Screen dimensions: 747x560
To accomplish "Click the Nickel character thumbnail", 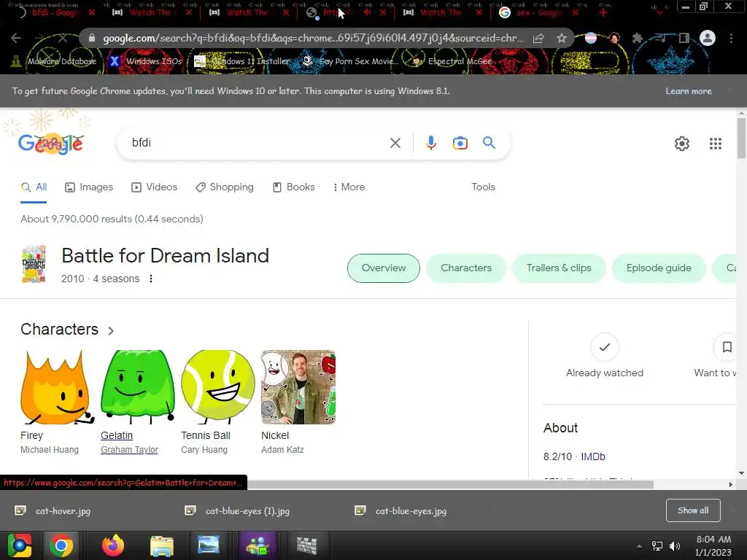I will 298,387.
